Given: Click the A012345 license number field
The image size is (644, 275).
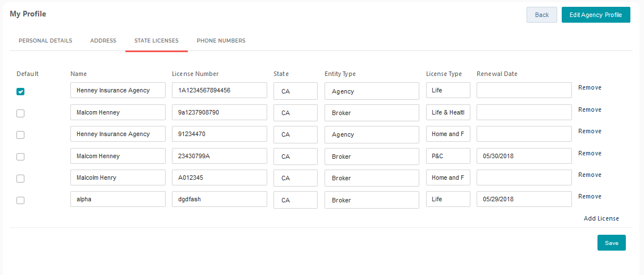Looking at the screenshot, I should click(x=220, y=177).
